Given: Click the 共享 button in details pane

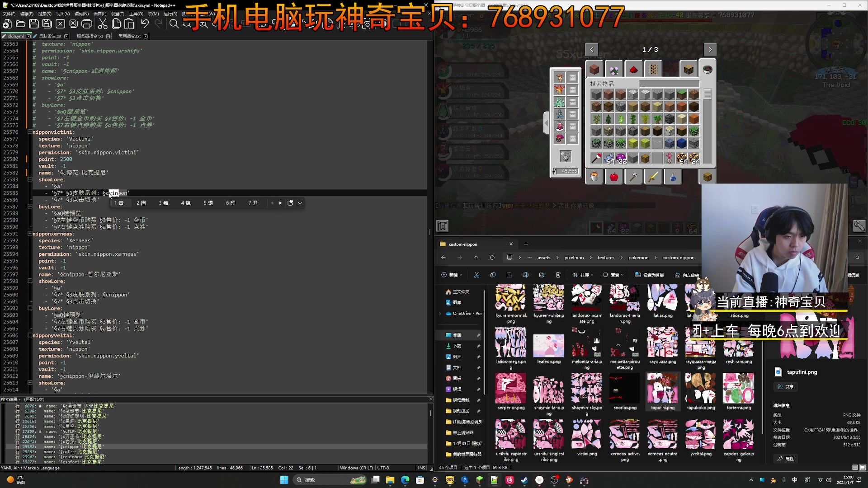Looking at the screenshot, I should [x=786, y=387].
